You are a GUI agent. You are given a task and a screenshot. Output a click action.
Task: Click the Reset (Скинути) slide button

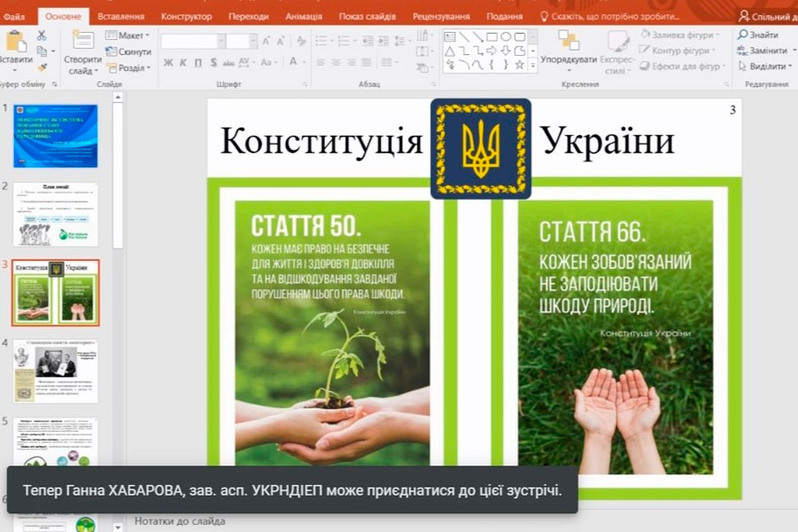click(129, 51)
